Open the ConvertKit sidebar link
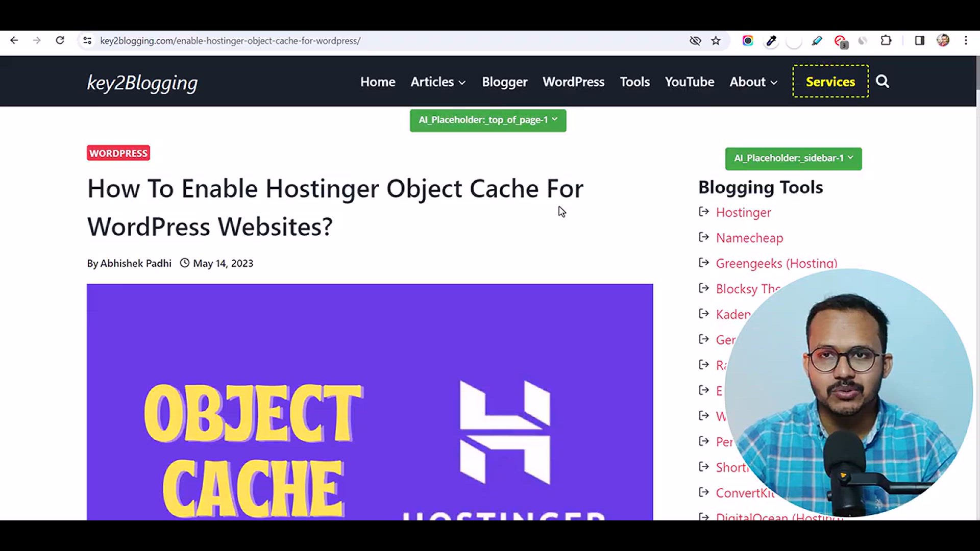Screen dimensions: 980x551 (745, 493)
